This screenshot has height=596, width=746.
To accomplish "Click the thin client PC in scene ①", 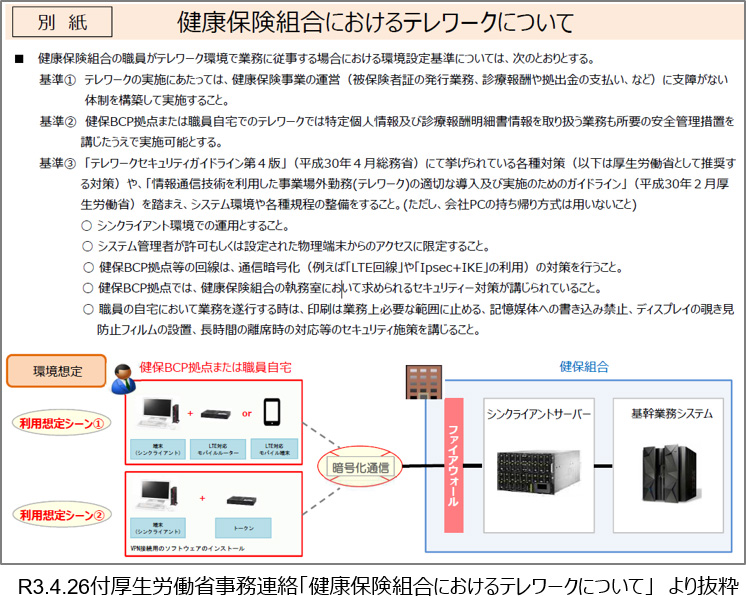I will click(158, 413).
